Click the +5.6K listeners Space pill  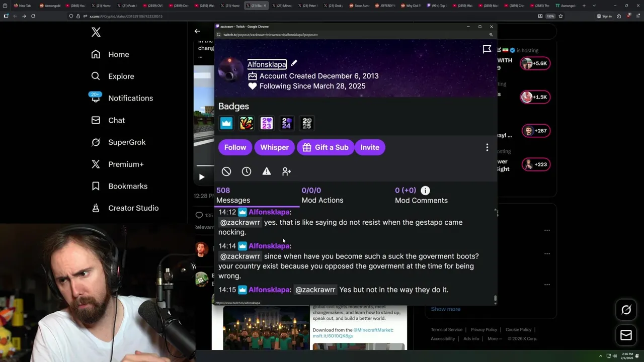tap(535, 63)
